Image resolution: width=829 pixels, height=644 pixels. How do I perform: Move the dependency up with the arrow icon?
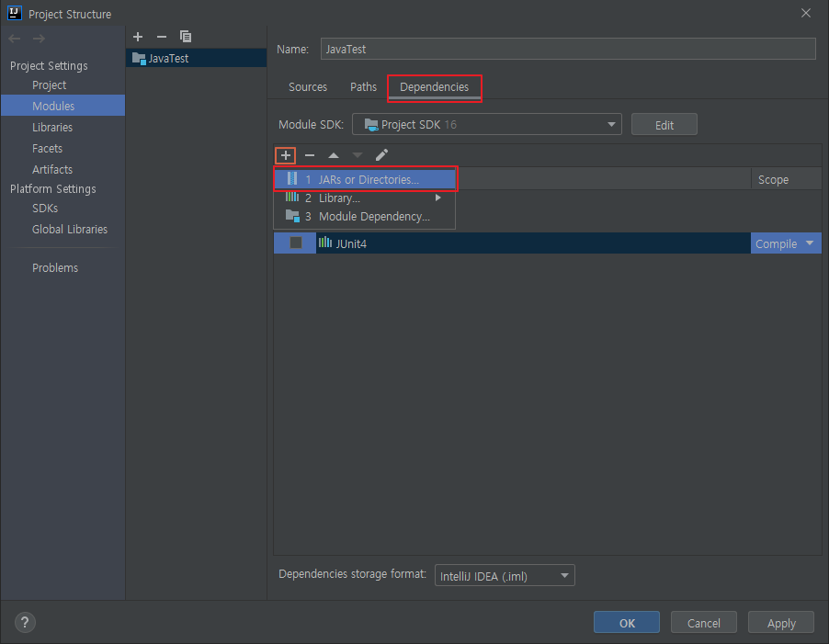point(334,155)
